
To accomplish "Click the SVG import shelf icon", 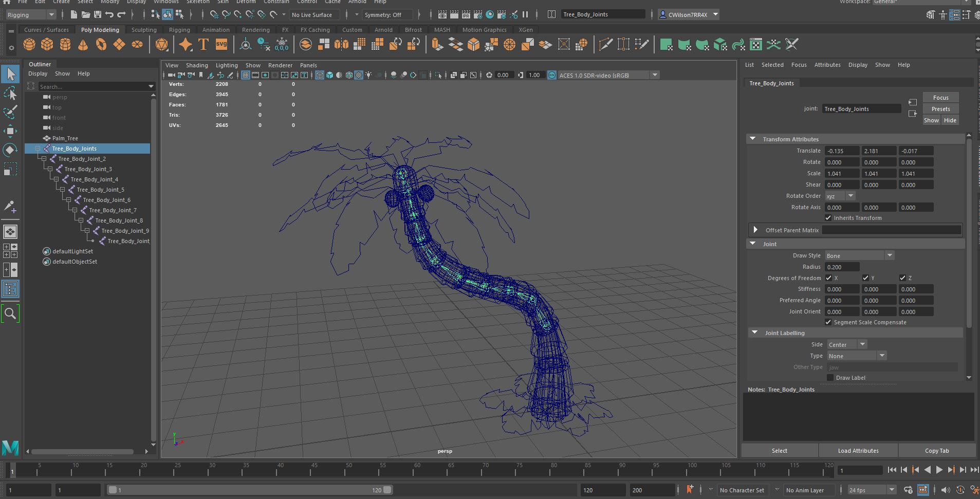I will [221, 45].
